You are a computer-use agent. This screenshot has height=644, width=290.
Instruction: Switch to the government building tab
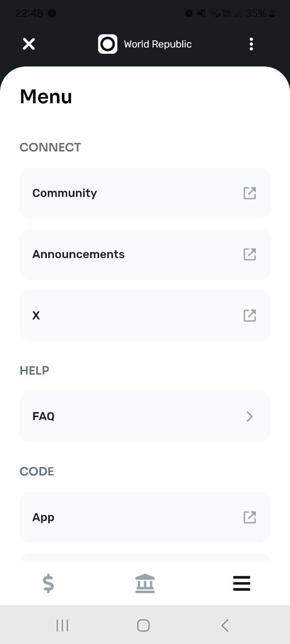coord(145,584)
